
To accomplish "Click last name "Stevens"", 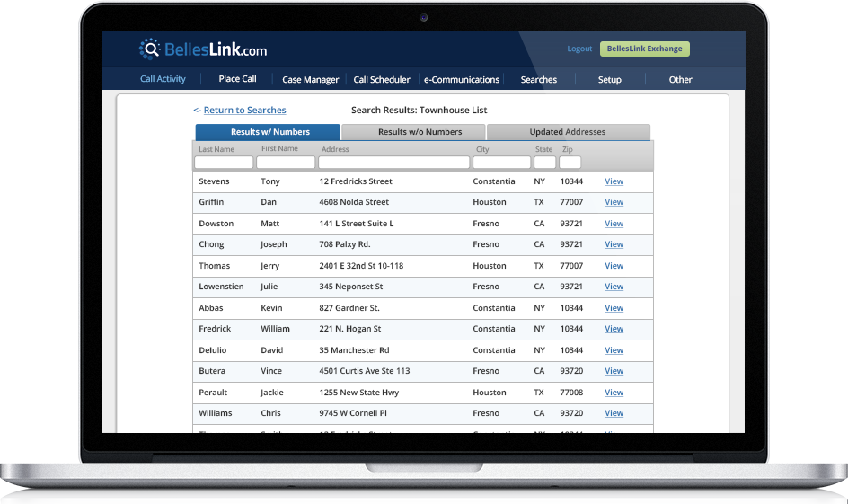I will pyautogui.click(x=214, y=181).
